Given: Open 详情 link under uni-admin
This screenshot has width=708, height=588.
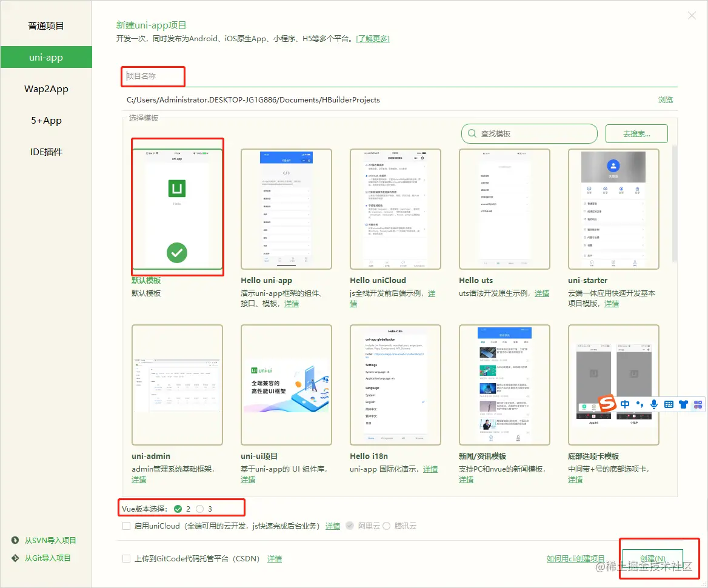Looking at the screenshot, I should tap(139, 479).
